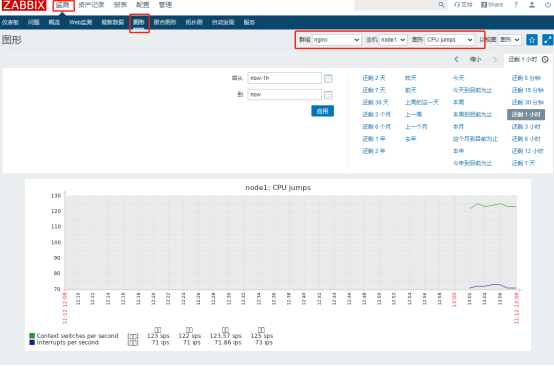The image size is (554, 366).
Task: Select the last 1 year range
Action: point(374,139)
